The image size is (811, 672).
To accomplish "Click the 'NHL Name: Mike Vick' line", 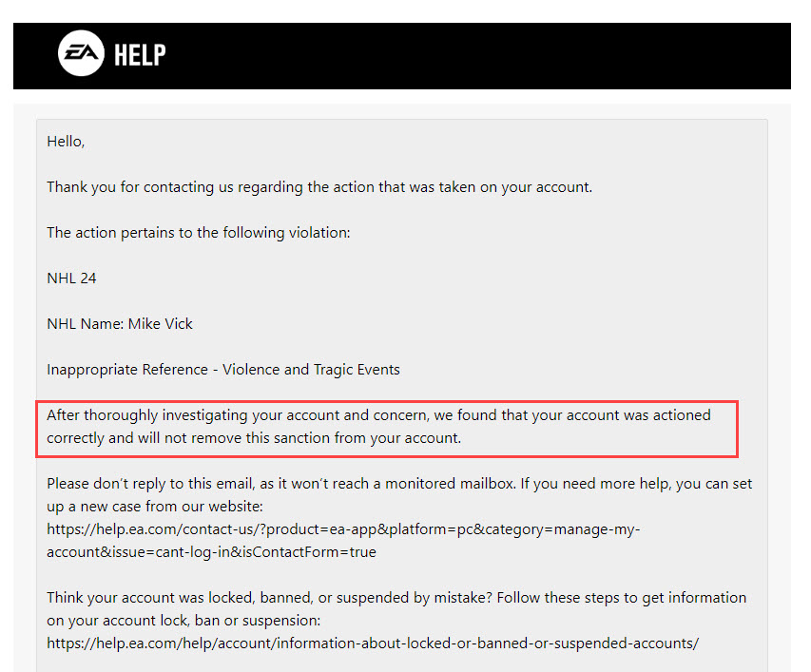I will pos(120,323).
